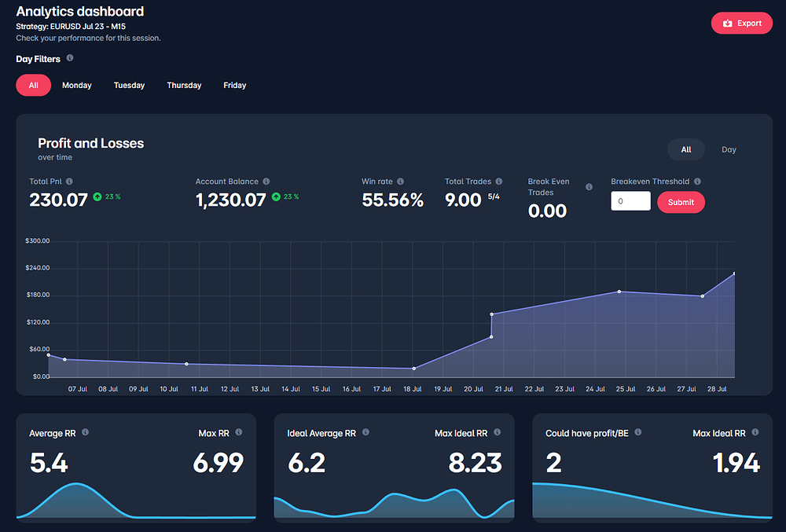Submit the breakeven threshold

(681, 202)
